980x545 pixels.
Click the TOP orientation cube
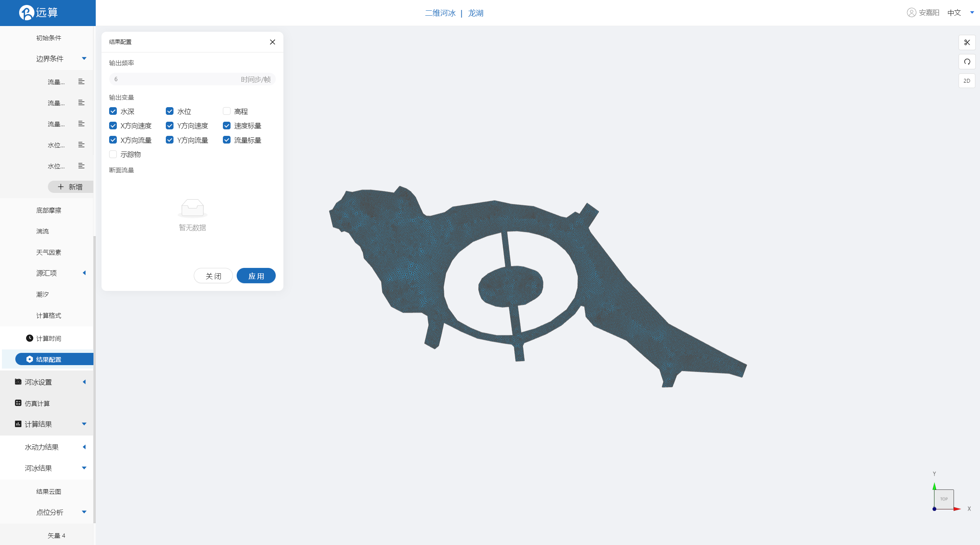(x=944, y=499)
